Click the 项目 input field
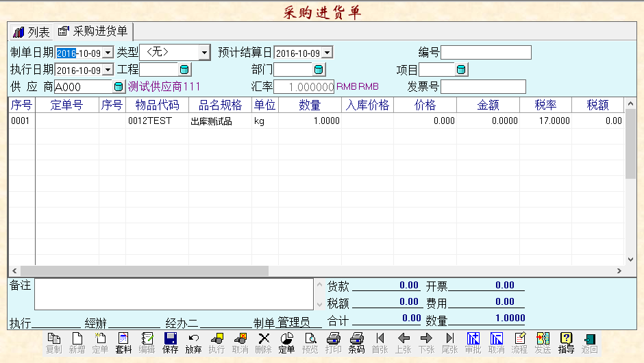 [436, 70]
